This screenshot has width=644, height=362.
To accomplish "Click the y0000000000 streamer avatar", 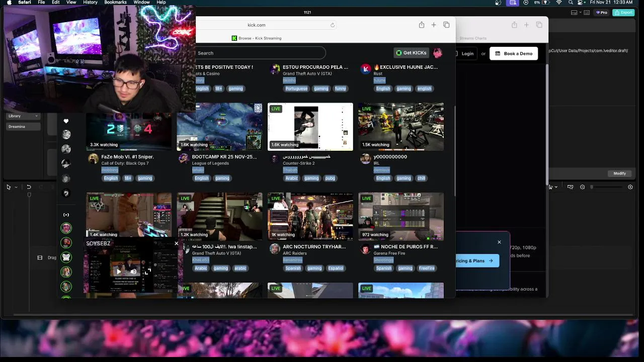I will pyautogui.click(x=365, y=159).
